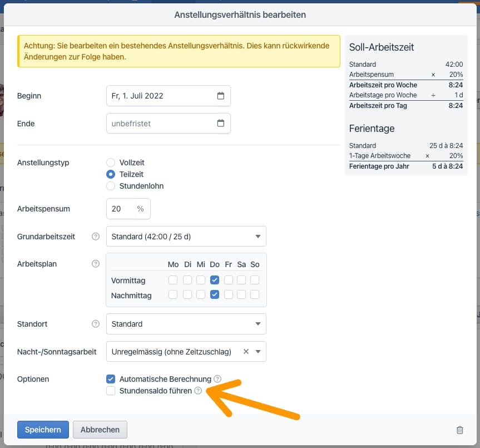Check Vormittag for Friday (Fr)
The width and height of the screenshot is (480, 448).
(x=229, y=280)
